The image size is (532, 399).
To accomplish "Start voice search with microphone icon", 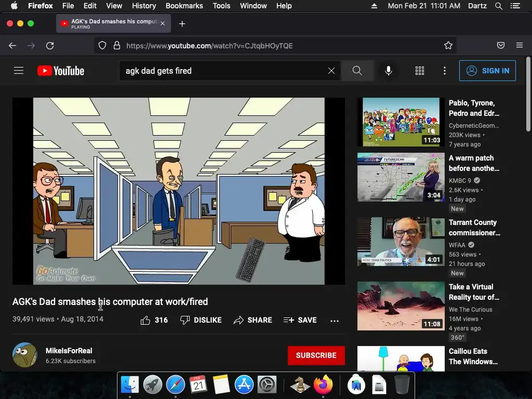I will 389,71.
